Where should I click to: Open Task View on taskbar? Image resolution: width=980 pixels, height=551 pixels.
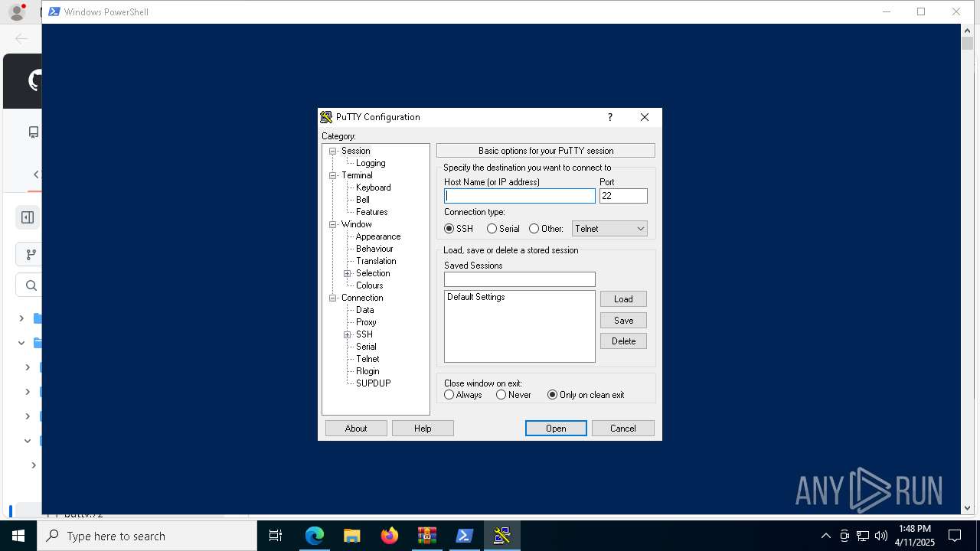click(x=276, y=536)
